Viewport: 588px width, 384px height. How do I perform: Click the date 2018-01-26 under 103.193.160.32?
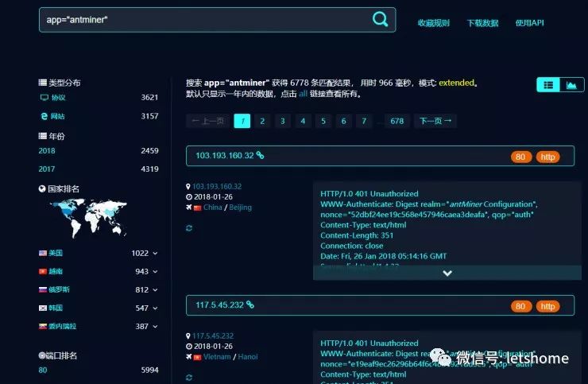pyautogui.click(x=213, y=196)
